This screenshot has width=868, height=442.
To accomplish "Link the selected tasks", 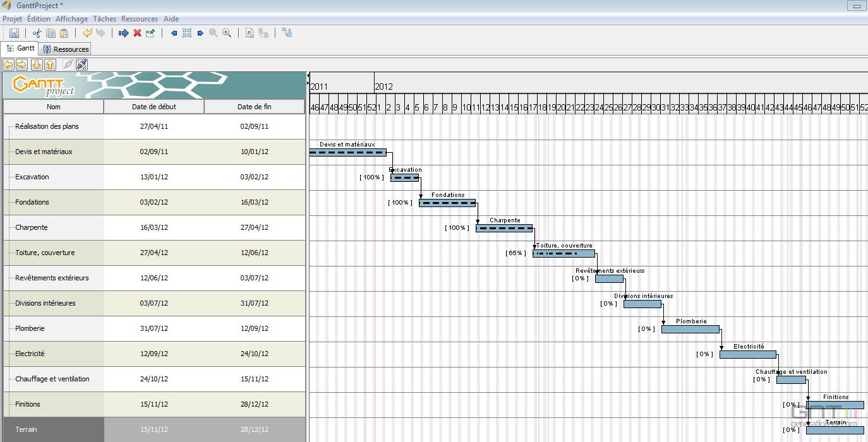I will [x=68, y=64].
